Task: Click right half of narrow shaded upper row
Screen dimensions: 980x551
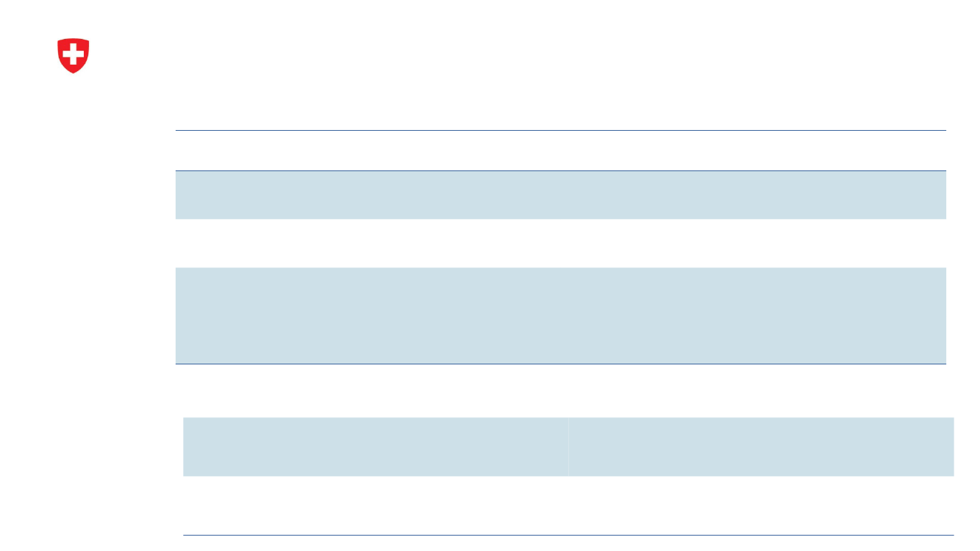Action: 754,195
